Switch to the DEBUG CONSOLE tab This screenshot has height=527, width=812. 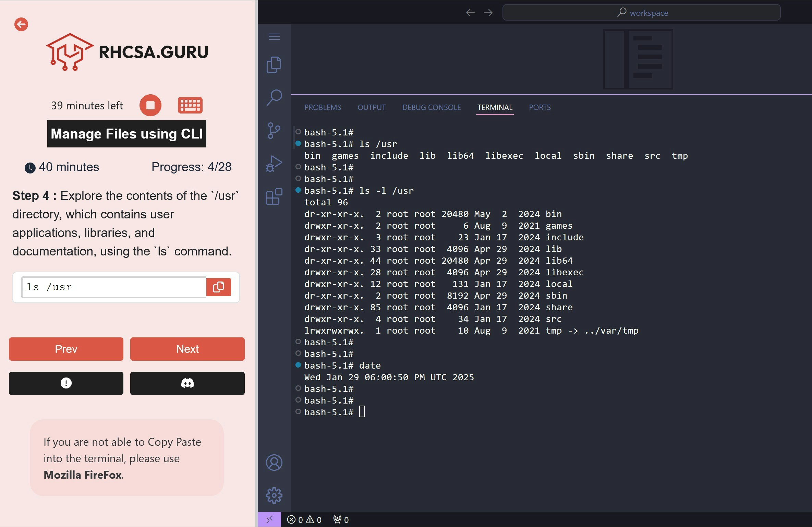pyautogui.click(x=432, y=107)
